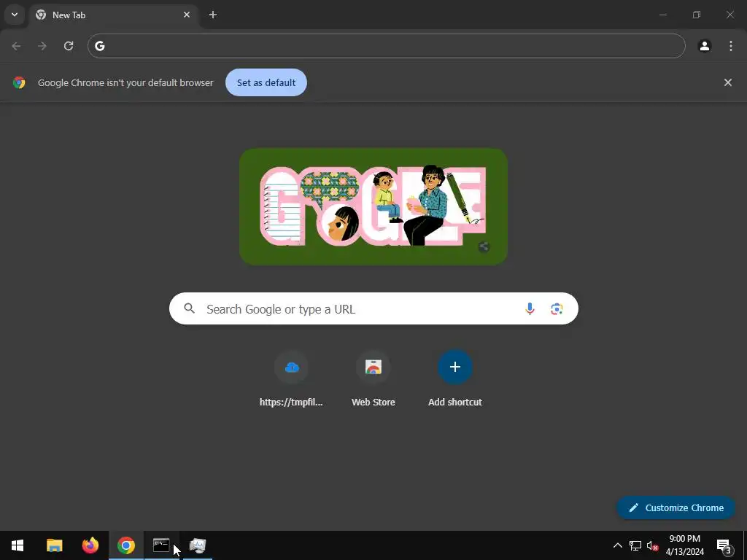Viewport: 747px width, 560px height.
Task: Open the profile avatar menu
Action: (x=705, y=46)
